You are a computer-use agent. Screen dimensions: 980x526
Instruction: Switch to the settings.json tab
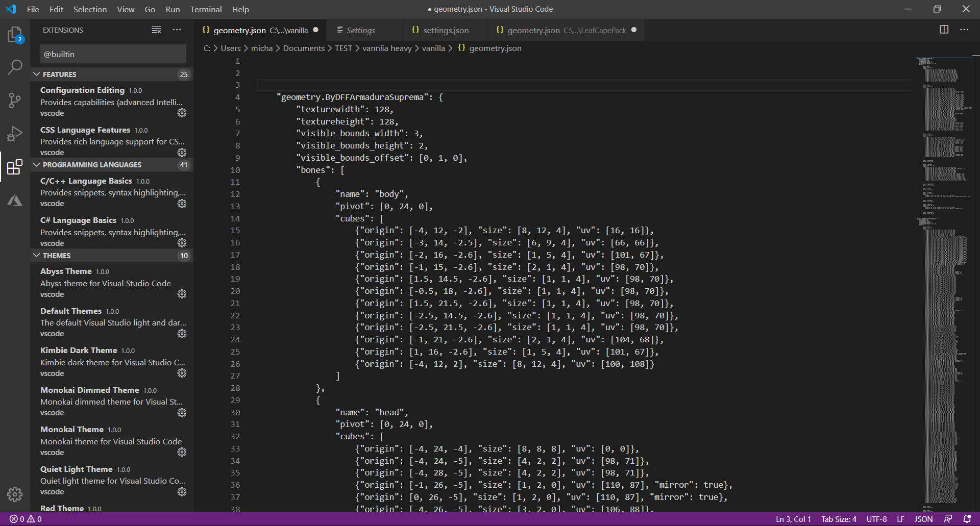[x=445, y=30]
